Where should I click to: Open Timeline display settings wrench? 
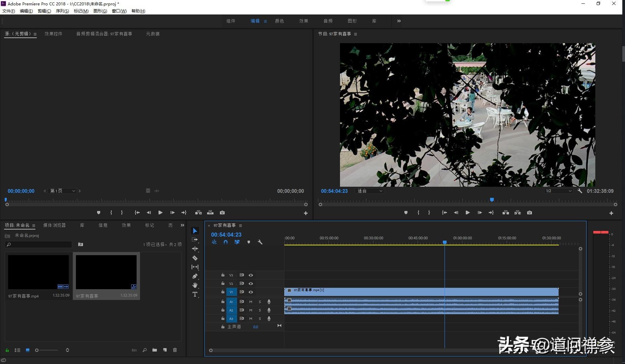pyautogui.click(x=260, y=242)
